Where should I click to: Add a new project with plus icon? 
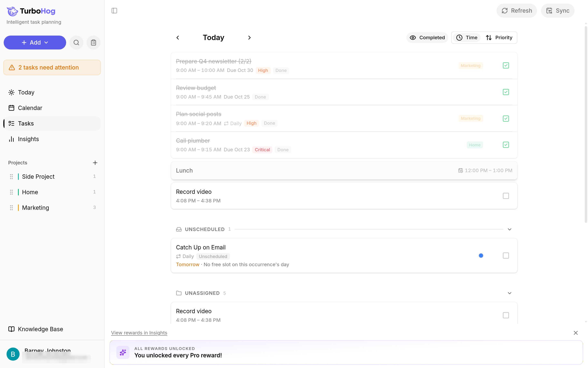[95, 163]
